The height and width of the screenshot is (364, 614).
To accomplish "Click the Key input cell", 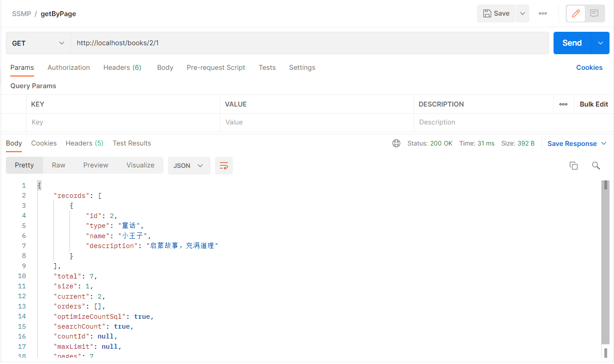I will (123, 122).
